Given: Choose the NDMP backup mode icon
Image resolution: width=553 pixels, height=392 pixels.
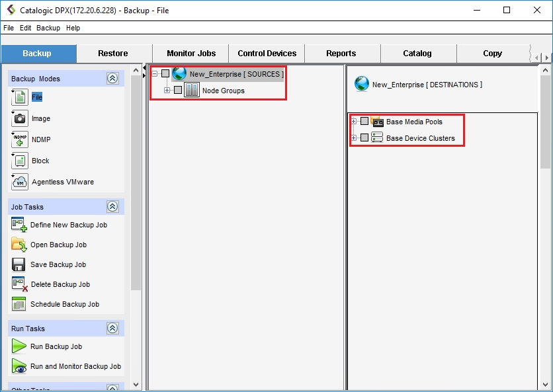Looking at the screenshot, I should tap(20, 139).
